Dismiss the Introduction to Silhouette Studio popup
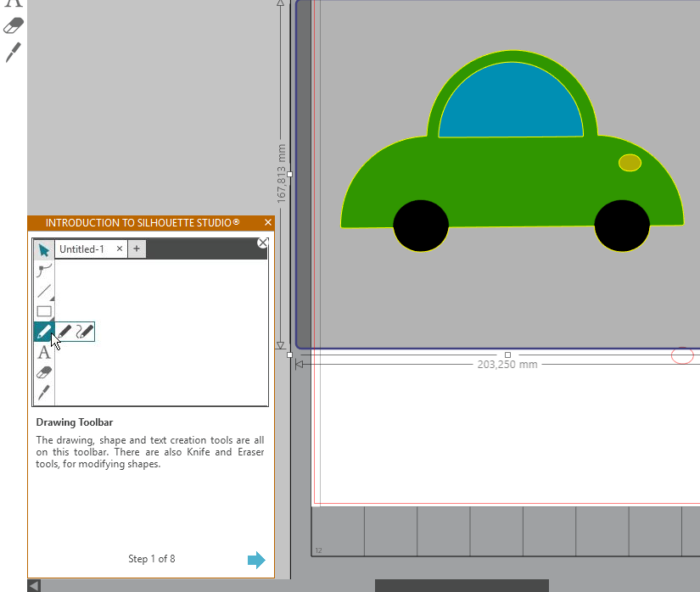 point(269,222)
